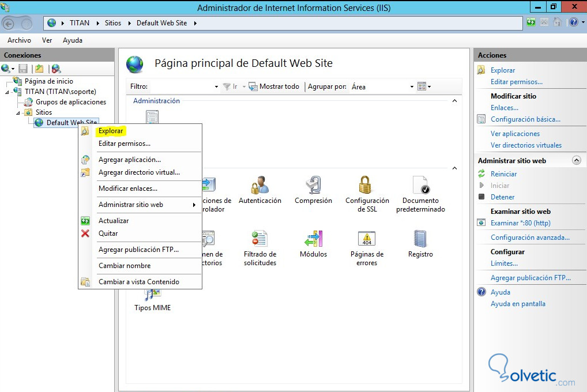Select Cambiar a vista Contenido
This screenshot has height=392, width=587.
[x=139, y=281]
